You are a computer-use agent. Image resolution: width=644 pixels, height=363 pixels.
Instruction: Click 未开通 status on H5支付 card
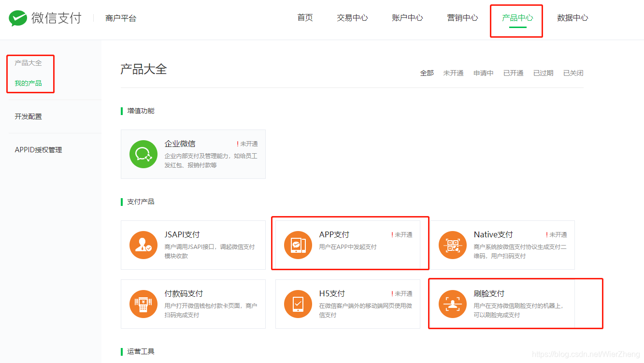tap(402, 294)
